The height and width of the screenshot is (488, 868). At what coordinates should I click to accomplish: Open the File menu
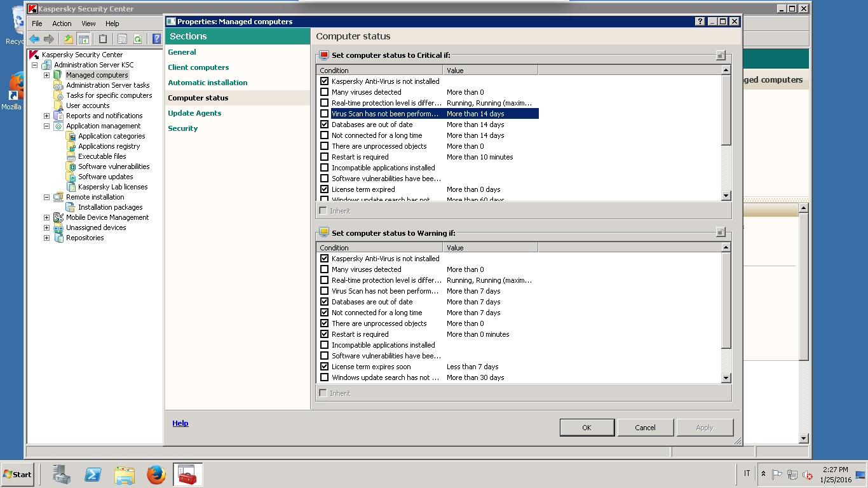tap(37, 24)
